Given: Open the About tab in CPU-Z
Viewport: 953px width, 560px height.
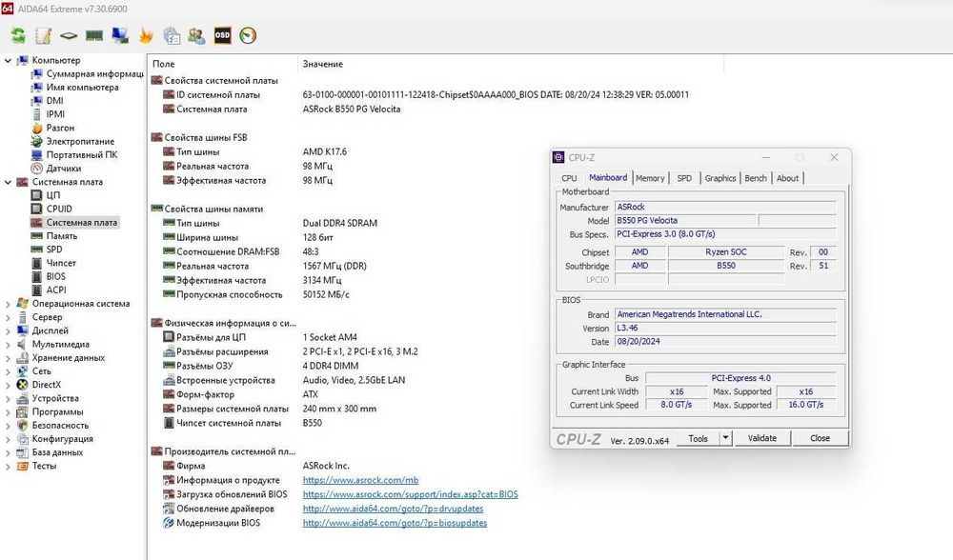Looking at the screenshot, I should click(788, 178).
